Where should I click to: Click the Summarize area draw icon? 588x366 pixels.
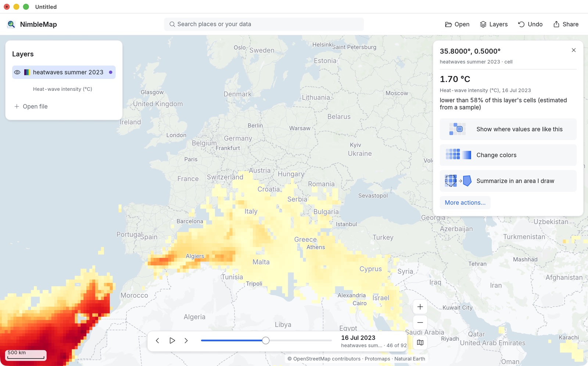[x=458, y=181]
